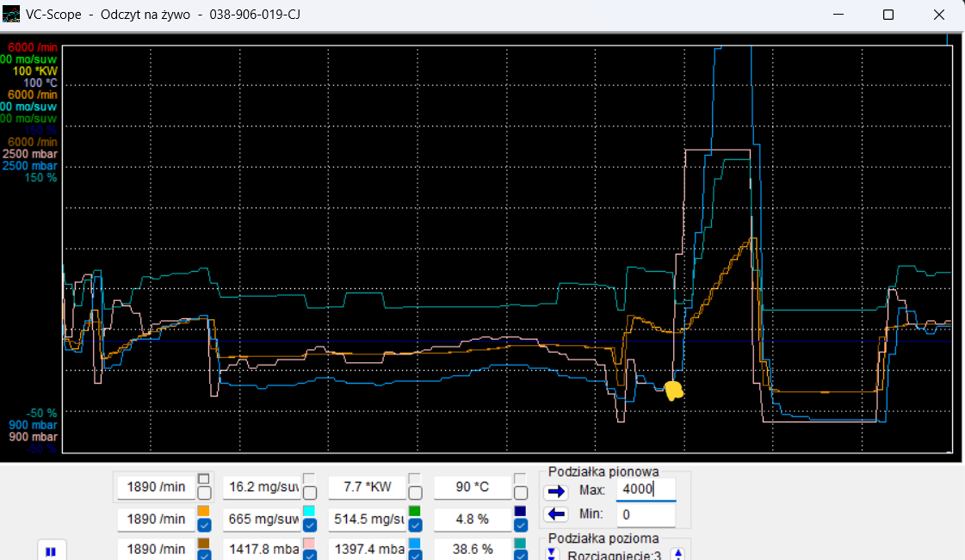Enable the 90 °C temperature channel checkbox
Viewport: 965px width, 560px height.
pos(521,493)
